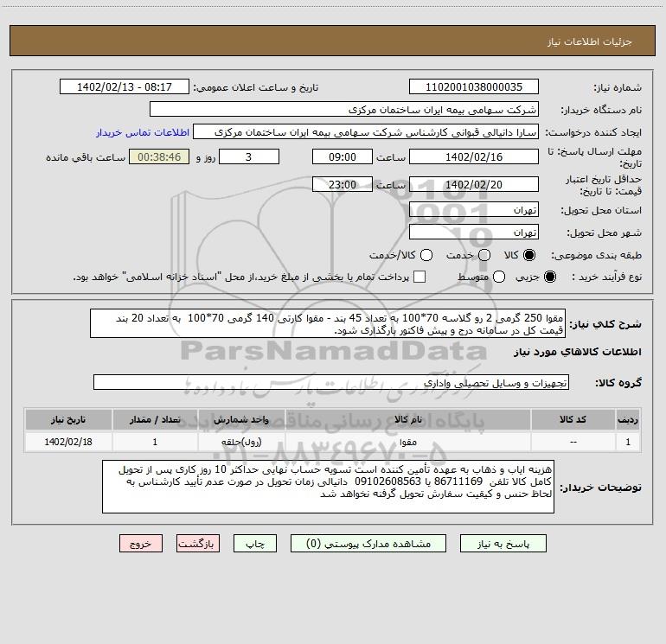Click the ردیف column header
This screenshot has width=666, height=644.
pos(628,419)
